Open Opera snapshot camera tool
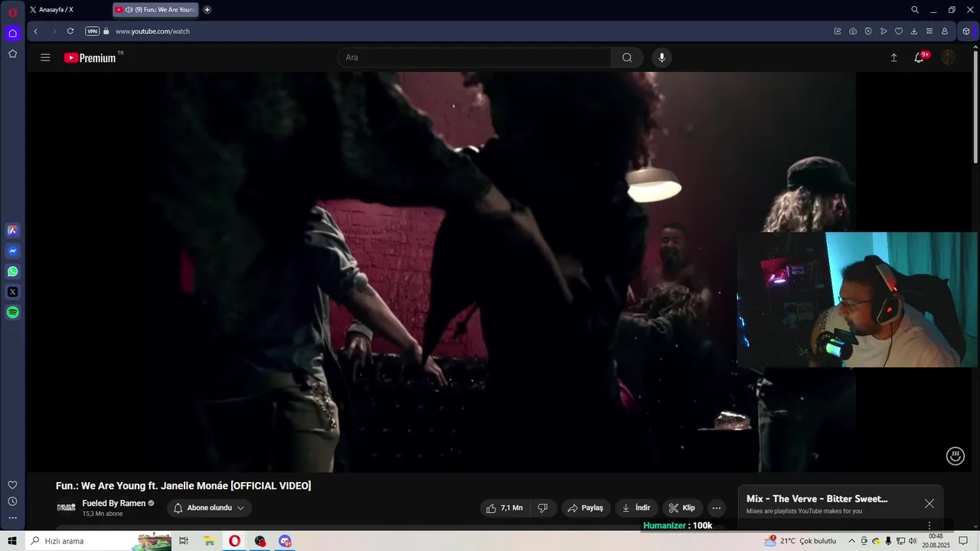The height and width of the screenshot is (551, 980). (853, 31)
